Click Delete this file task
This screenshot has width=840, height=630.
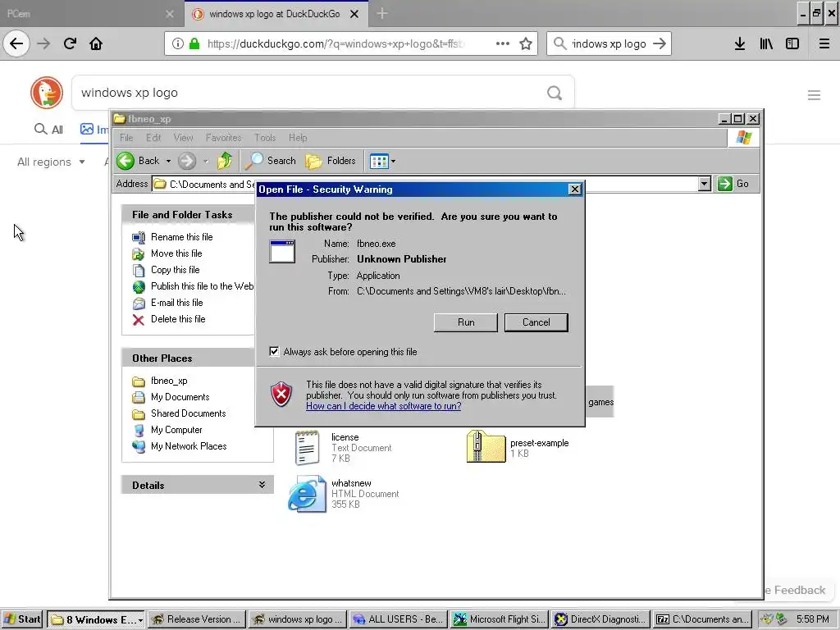178,319
